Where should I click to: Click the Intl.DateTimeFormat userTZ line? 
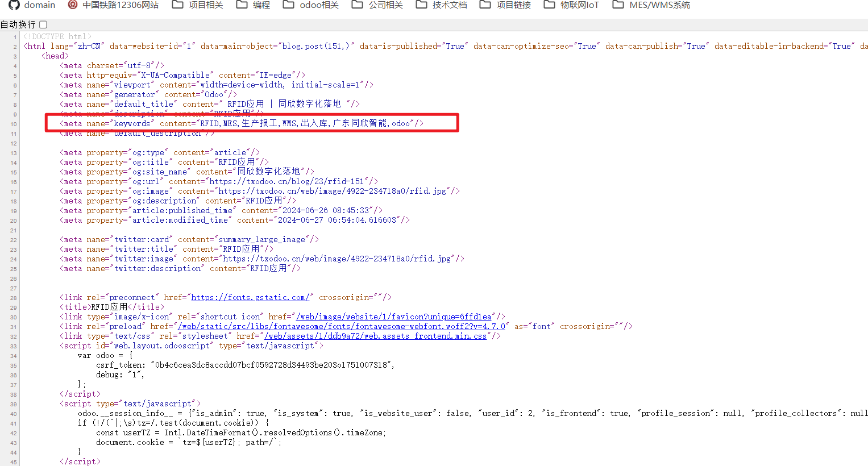point(241,432)
